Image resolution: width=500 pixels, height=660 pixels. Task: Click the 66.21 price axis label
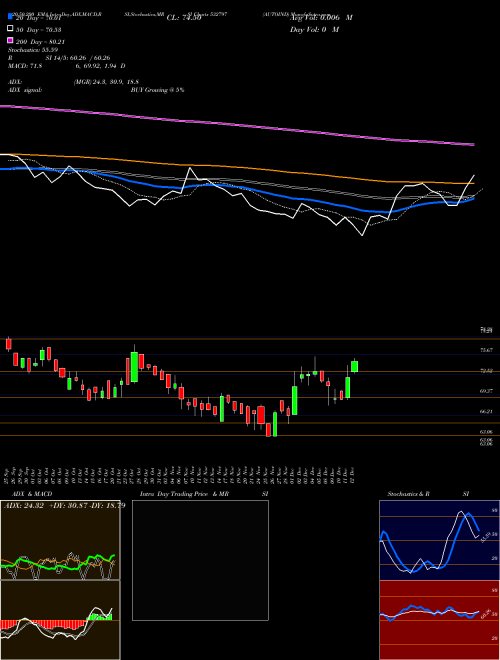click(x=487, y=411)
